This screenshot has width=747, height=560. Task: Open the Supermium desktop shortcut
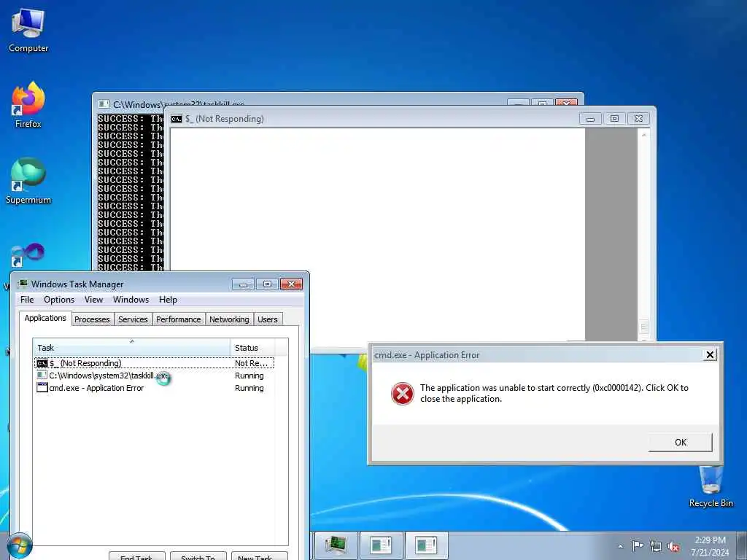pos(28,181)
